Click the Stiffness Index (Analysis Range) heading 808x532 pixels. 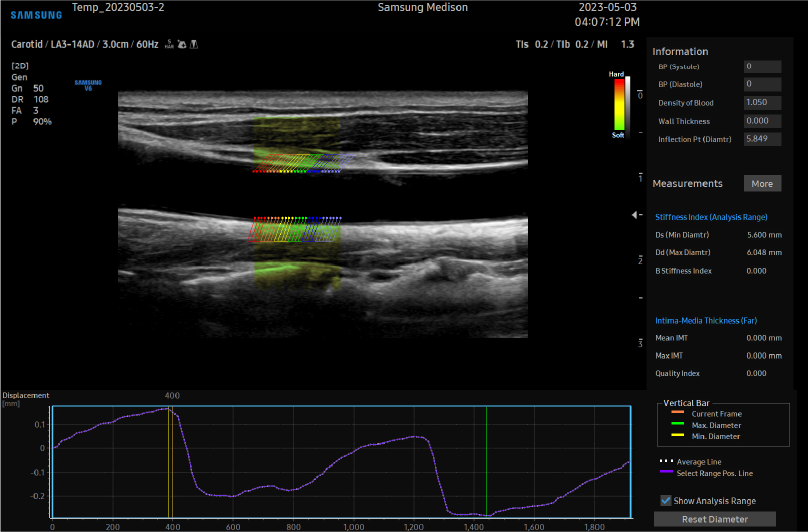[711, 217]
